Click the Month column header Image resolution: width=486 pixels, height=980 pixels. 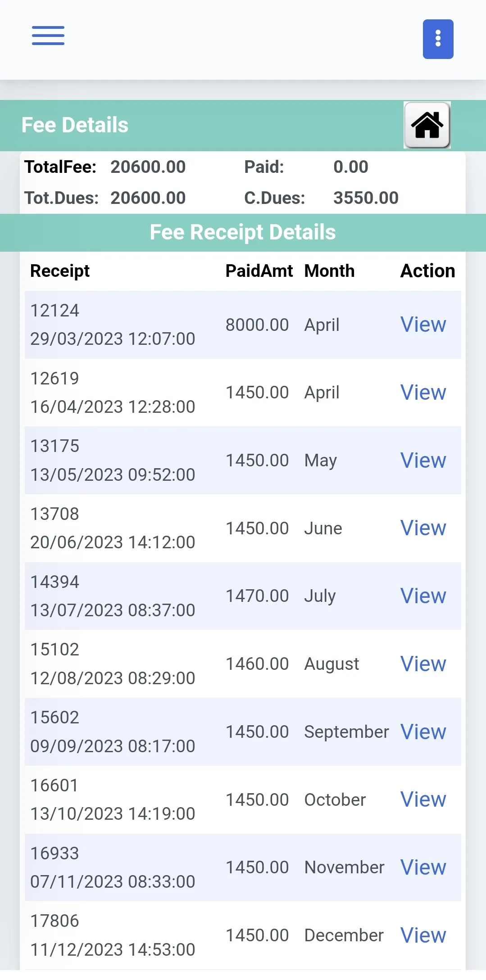329,271
